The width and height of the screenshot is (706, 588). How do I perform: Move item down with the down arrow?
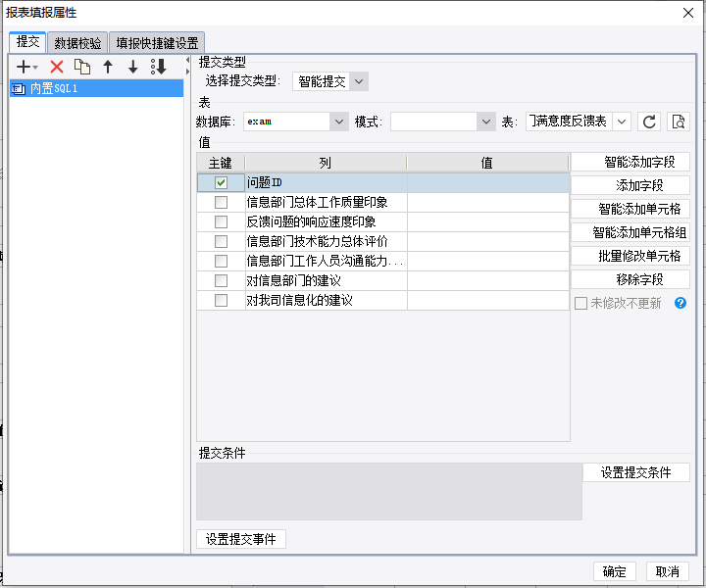click(x=132, y=67)
